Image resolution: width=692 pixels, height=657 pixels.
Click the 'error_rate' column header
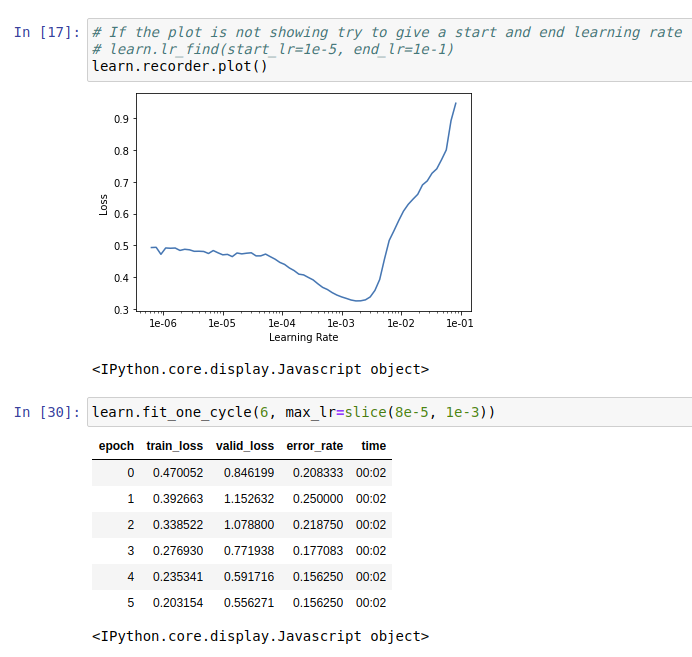pos(314,446)
